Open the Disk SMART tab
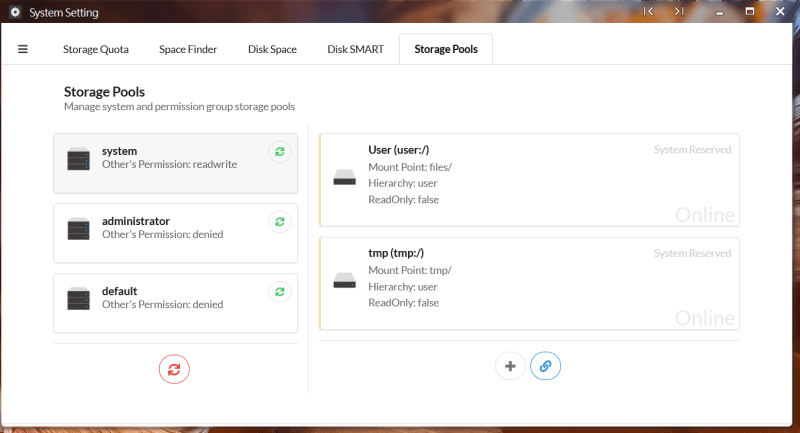Image resolution: width=800 pixels, height=433 pixels. pos(356,49)
